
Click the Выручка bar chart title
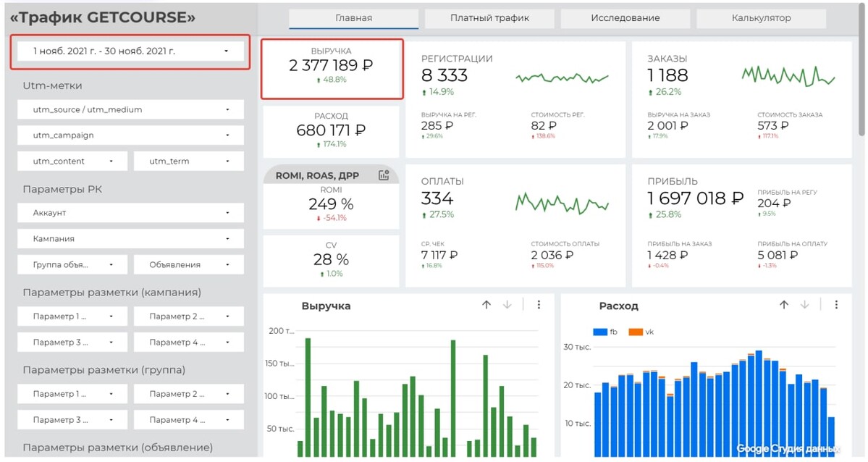click(x=326, y=306)
